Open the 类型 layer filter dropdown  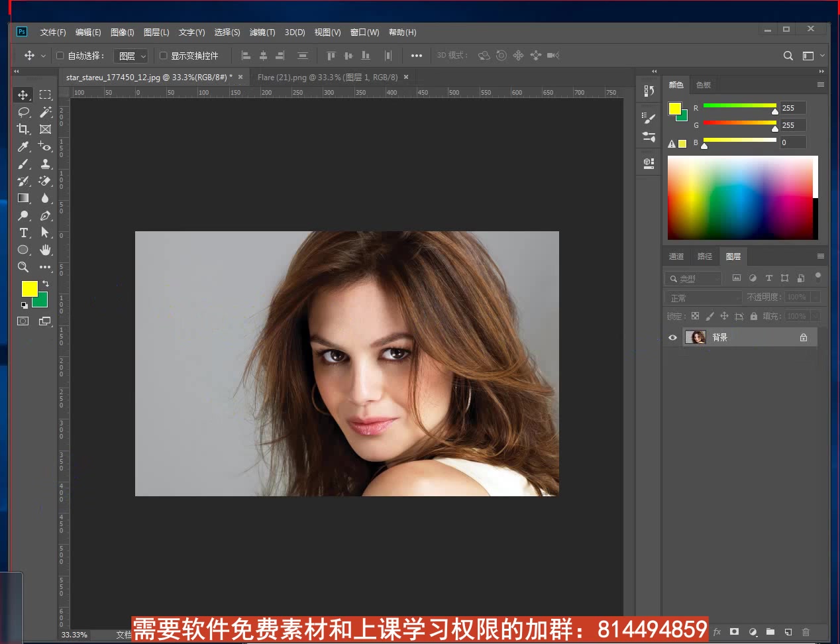(x=693, y=278)
